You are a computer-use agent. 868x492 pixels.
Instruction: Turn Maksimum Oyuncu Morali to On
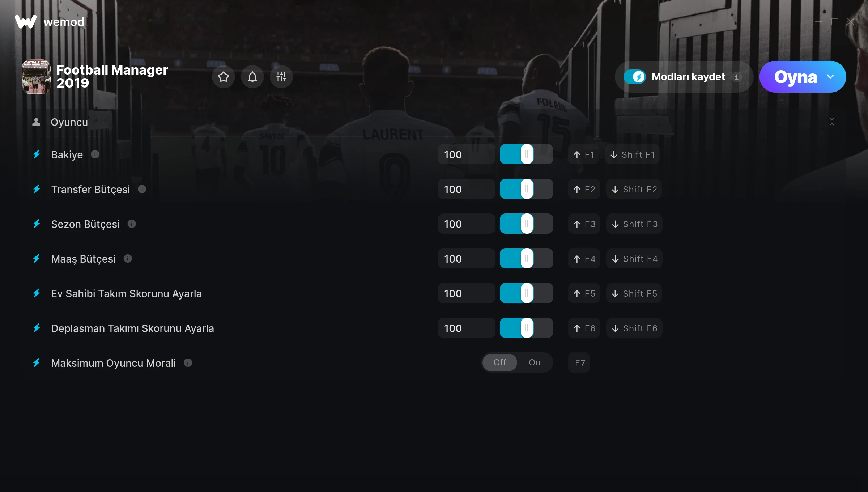click(535, 362)
